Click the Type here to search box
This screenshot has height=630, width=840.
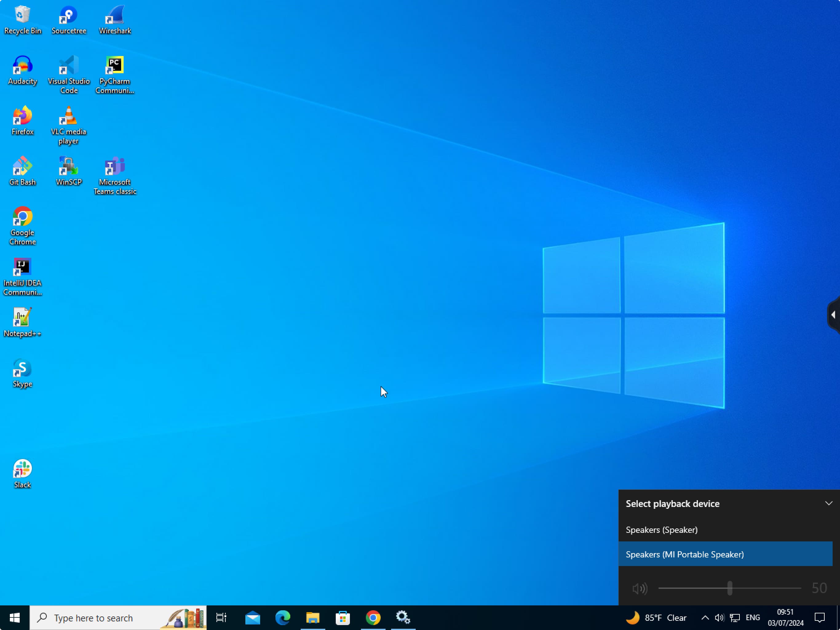pyautogui.click(x=118, y=618)
